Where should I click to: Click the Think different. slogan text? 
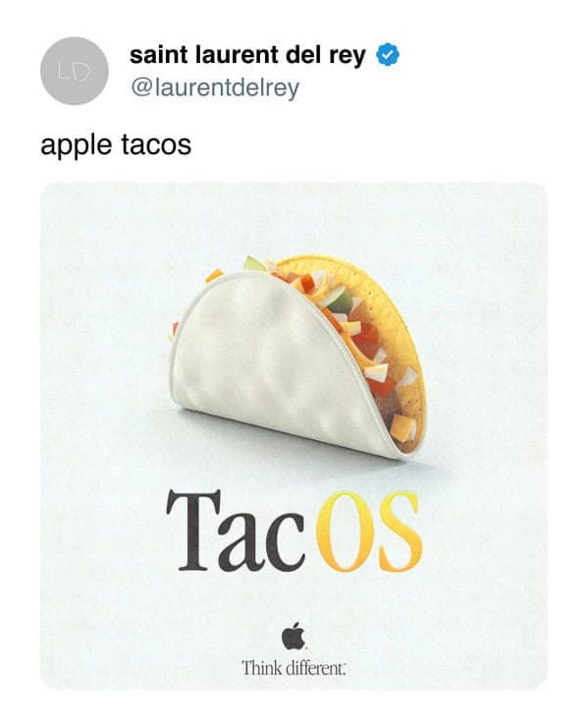(294, 668)
